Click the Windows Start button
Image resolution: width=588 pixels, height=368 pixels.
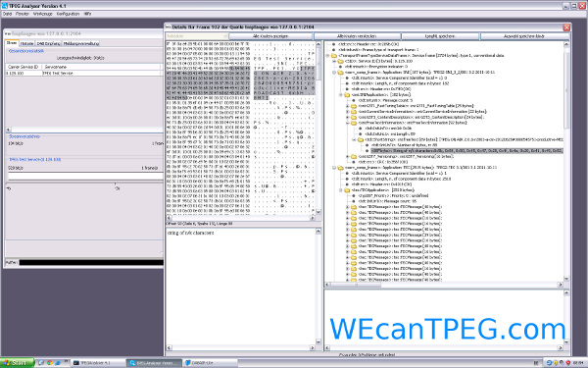(17, 363)
